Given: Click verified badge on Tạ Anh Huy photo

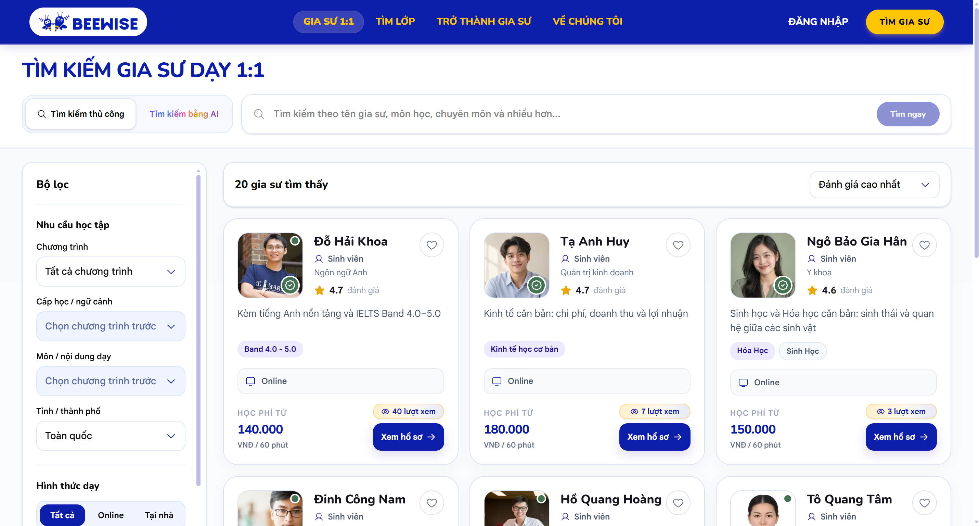Looking at the screenshot, I should click(536, 285).
